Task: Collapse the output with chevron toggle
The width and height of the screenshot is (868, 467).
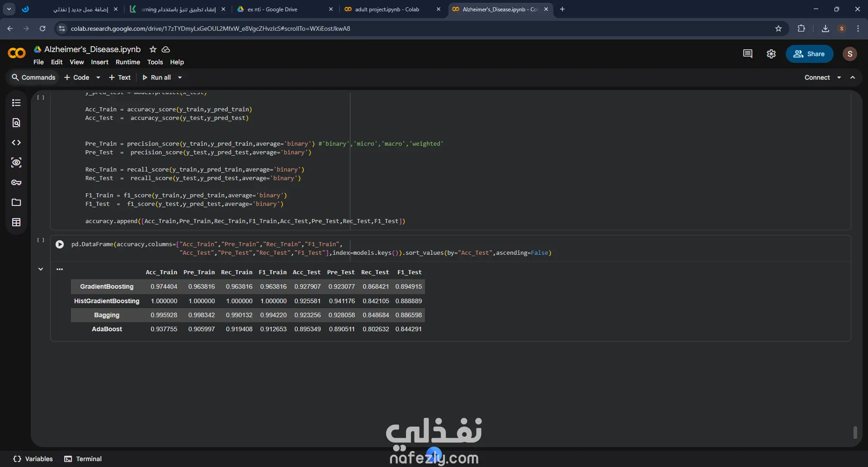Action: [41, 269]
